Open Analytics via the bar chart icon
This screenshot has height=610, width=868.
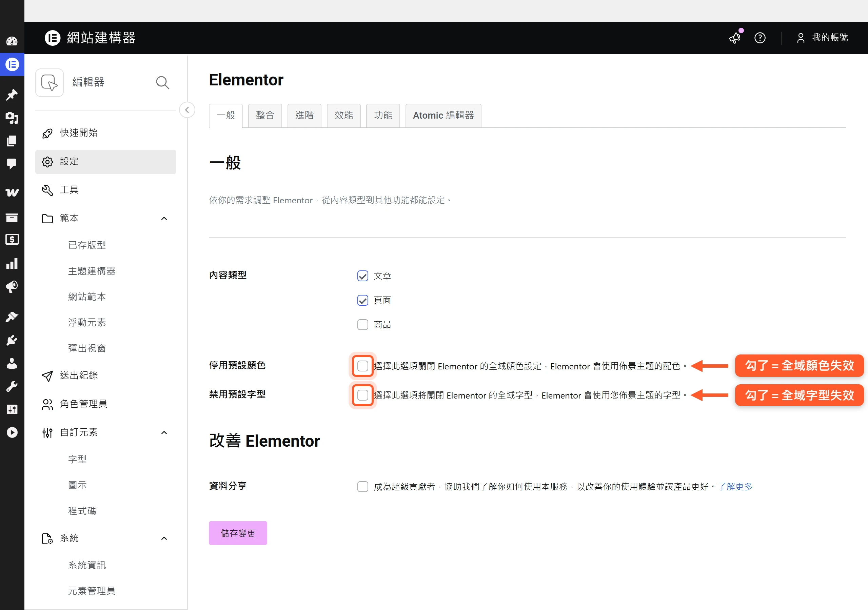[x=12, y=264]
